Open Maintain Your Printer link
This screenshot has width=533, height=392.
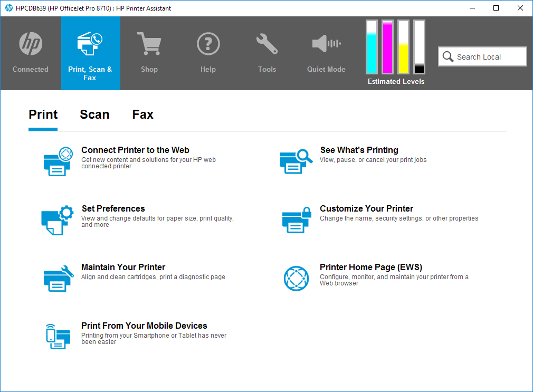(x=123, y=267)
